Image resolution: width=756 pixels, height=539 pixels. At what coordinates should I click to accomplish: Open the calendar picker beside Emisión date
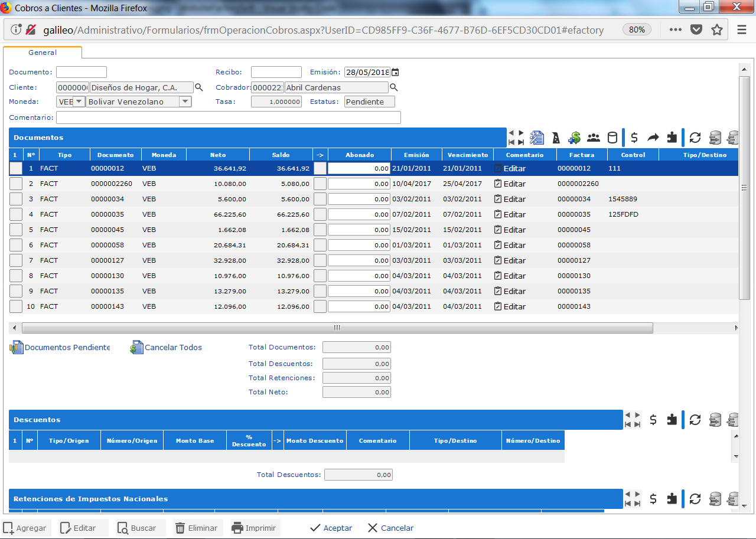coord(394,71)
